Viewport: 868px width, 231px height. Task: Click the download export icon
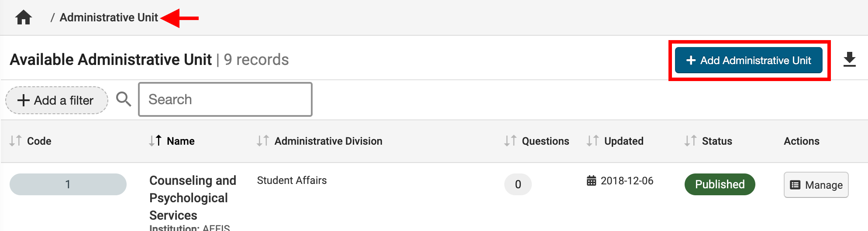coord(849,60)
